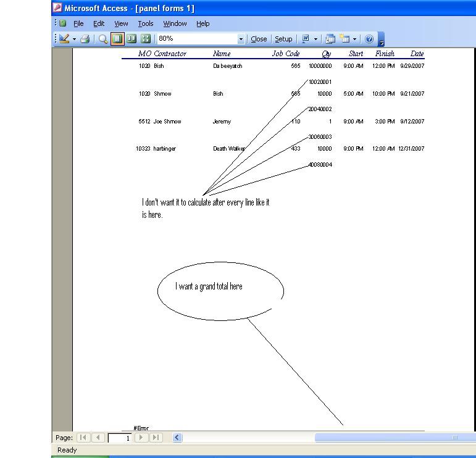Click the 'Death Walker' name entry
This screenshot has width=476, height=458.
[x=229, y=149]
